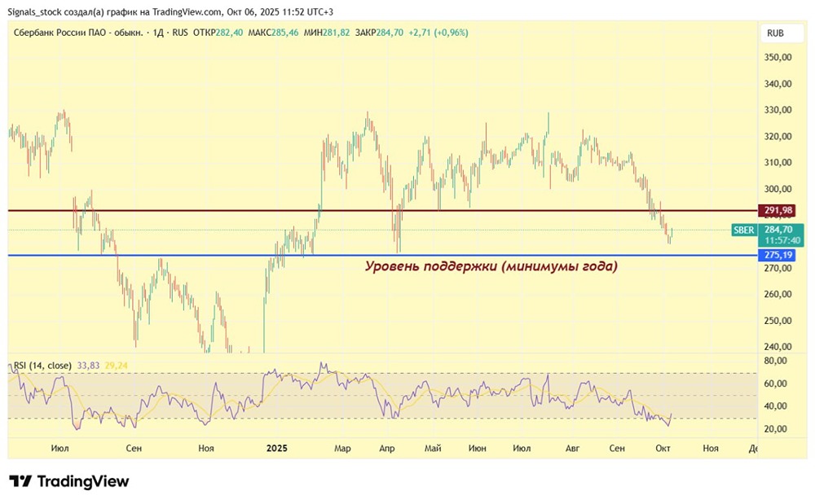
Task: Select the 291,98 red price label
Action: pyautogui.click(x=778, y=210)
